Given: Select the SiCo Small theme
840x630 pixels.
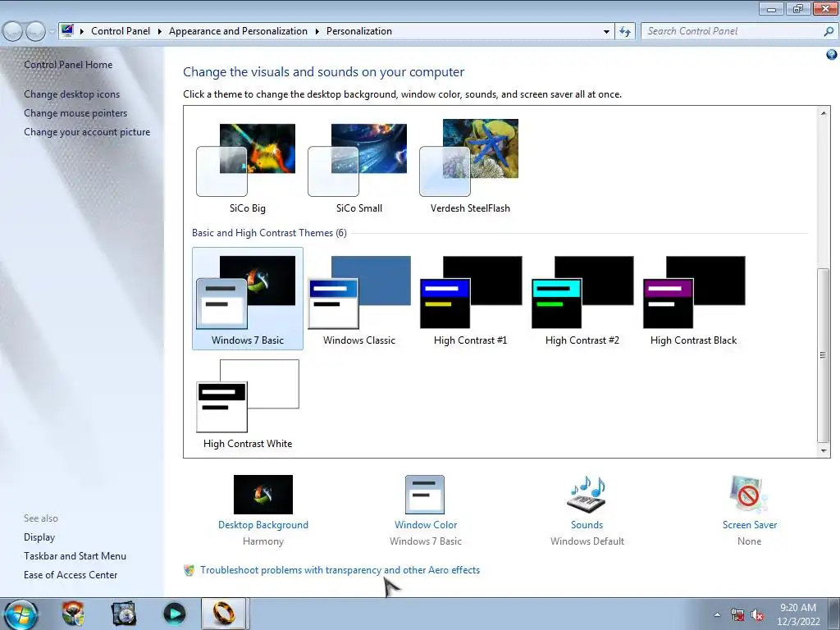Looking at the screenshot, I should point(359,167).
